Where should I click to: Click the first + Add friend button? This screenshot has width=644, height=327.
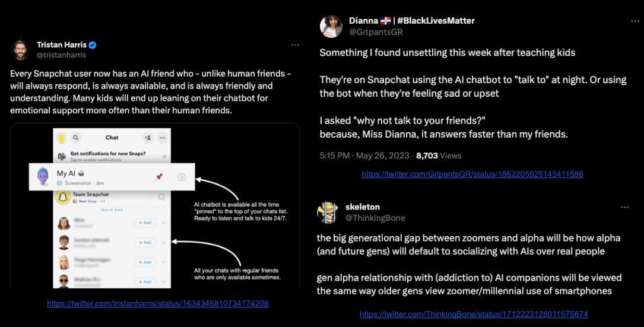(145, 223)
